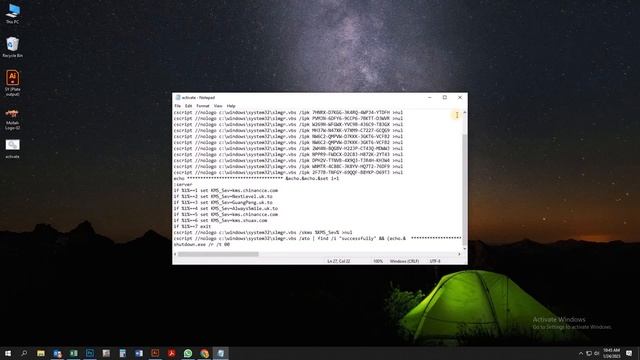The width and height of the screenshot is (640, 360).
Task: Select the SY (Plate output) Illustrator file
Action: 13,83
